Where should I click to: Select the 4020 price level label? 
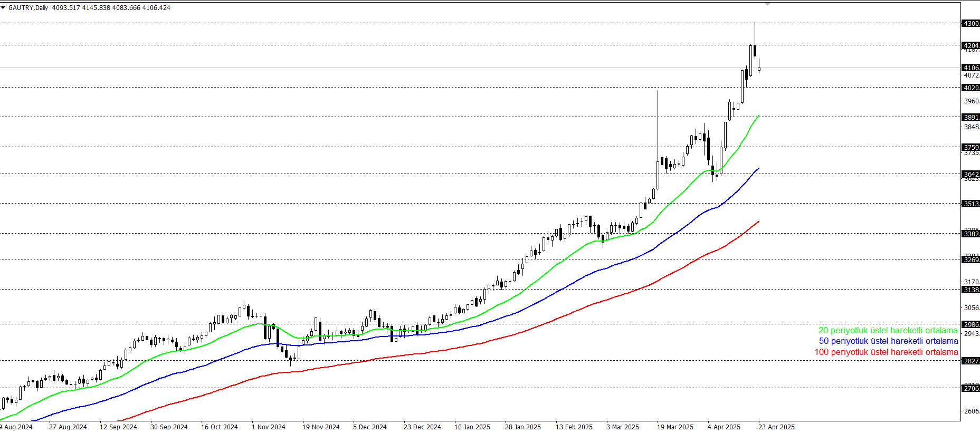[971, 88]
